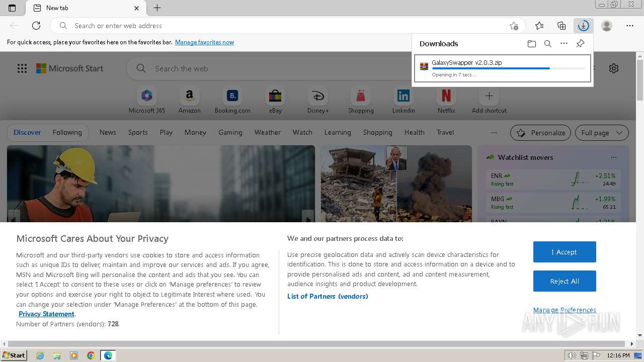The width and height of the screenshot is (644, 362).
Task: Open the ENR stock row
Action: tap(553, 179)
